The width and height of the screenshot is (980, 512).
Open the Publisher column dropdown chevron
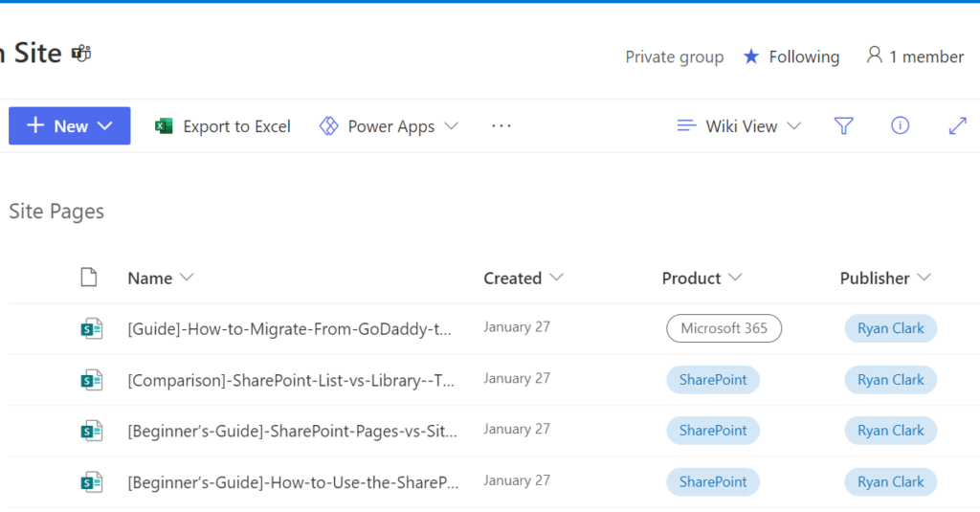pyautogui.click(x=924, y=277)
